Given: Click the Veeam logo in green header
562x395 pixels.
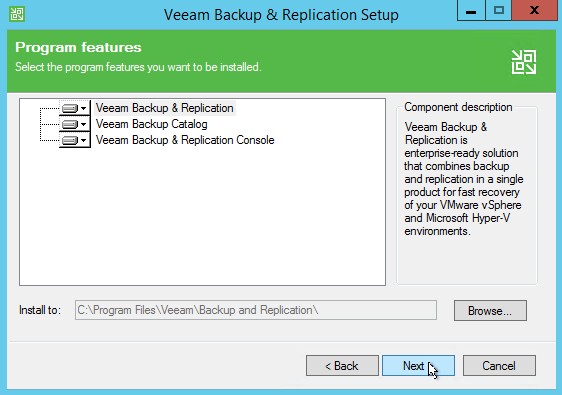Looking at the screenshot, I should [524, 62].
